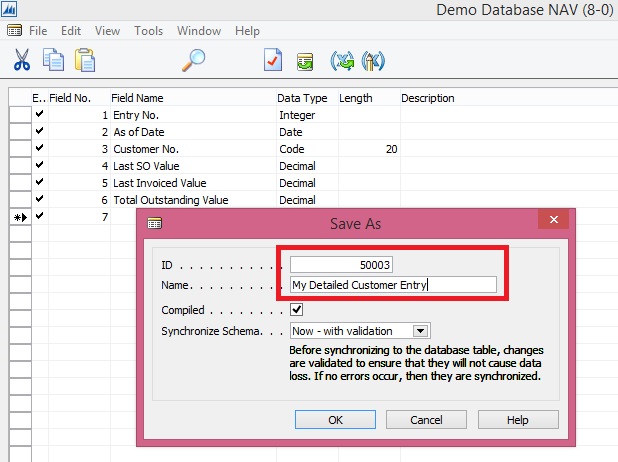
Task: Click the green table toolbar icon
Action: 305,61
